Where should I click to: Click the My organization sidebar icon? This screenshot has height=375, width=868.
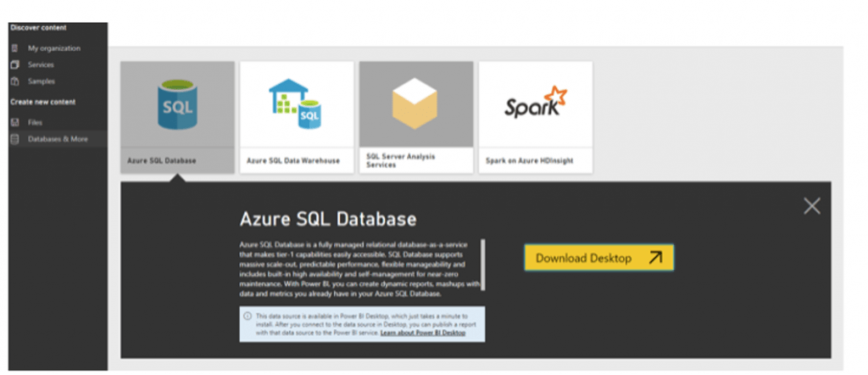[x=14, y=49]
